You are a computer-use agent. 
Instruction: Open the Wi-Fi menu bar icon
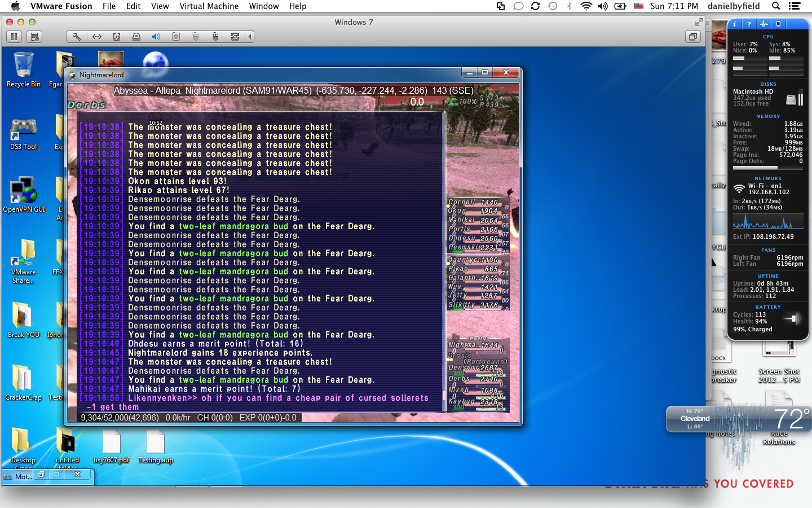click(x=586, y=6)
